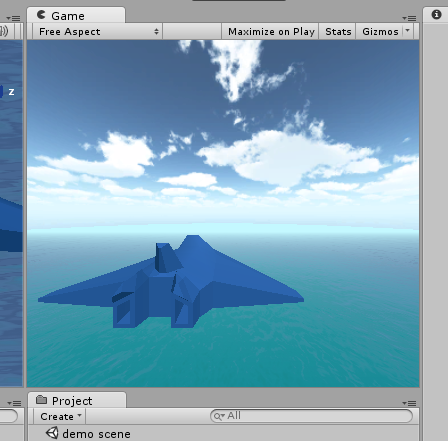Click the Unity icon beside demo scene

tap(52, 433)
